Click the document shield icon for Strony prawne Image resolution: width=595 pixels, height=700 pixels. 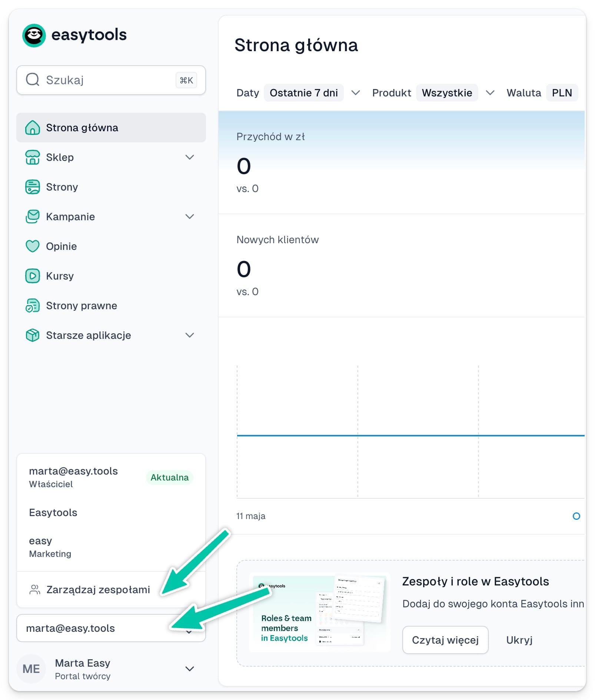click(33, 306)
